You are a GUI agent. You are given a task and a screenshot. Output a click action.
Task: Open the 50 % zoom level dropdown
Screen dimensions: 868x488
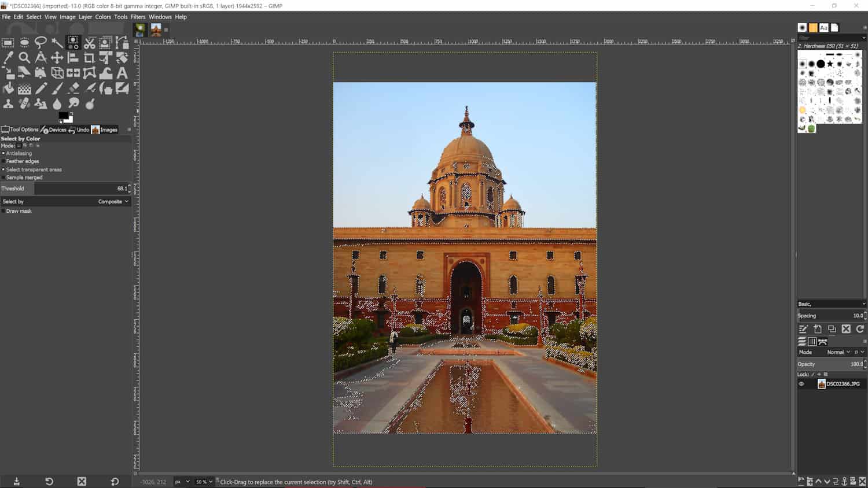click(204, 482)
